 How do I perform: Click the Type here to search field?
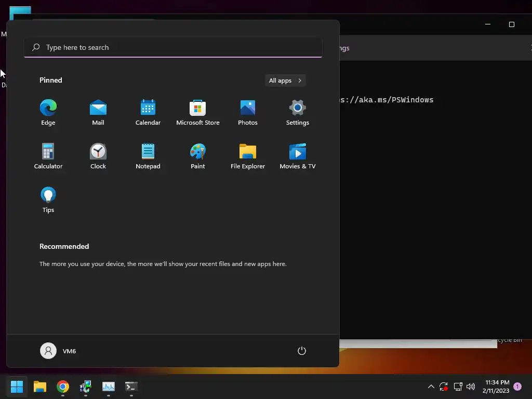point(173,47)
